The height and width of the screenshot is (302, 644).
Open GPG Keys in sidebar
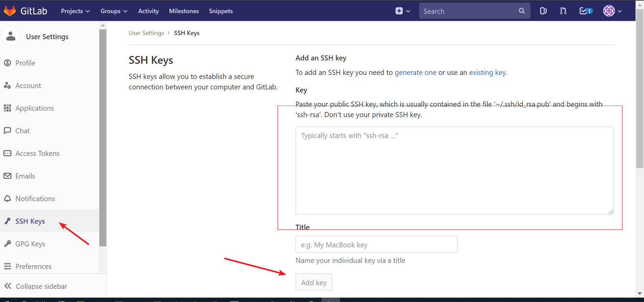[x=30, y=244]
